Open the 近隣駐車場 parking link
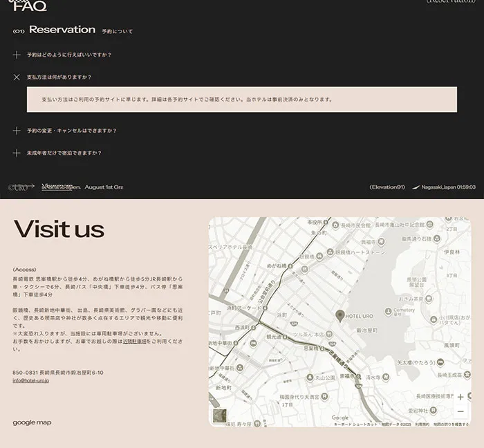The image size is (484, 448). click(x=135, y=342)
